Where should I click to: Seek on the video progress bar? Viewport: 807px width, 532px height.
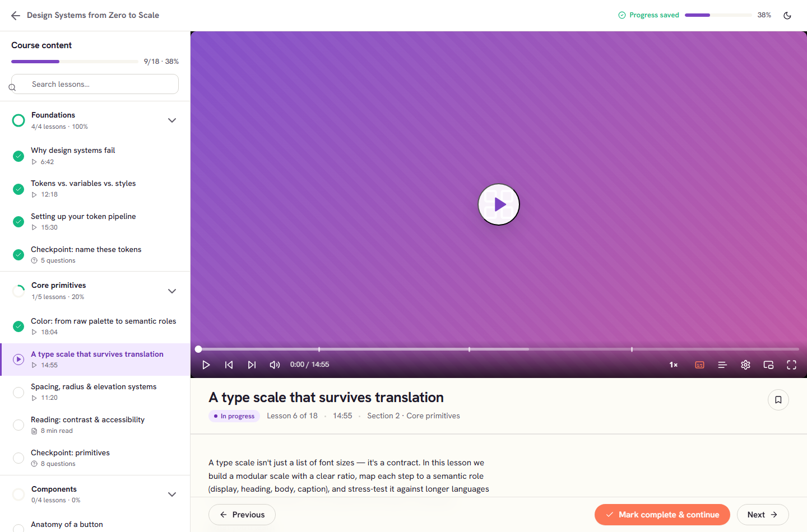point(499,349)
